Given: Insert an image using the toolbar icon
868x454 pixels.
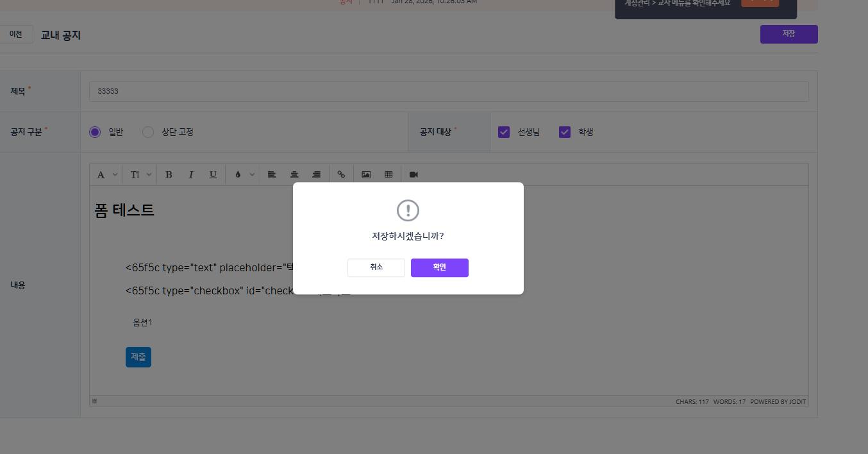Looking at the screenshot, I should click(x=366, y=174).
